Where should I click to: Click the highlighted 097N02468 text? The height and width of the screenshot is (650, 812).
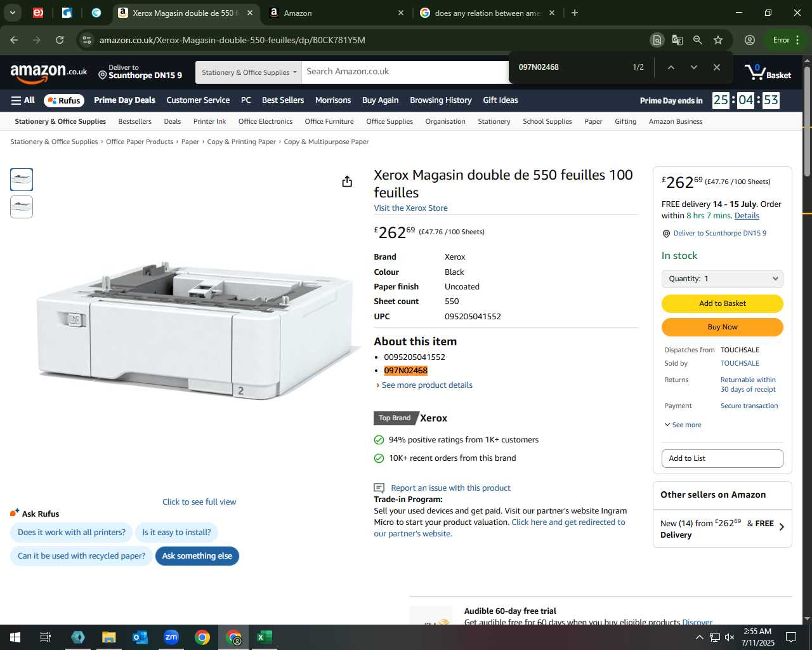point(406,371)
